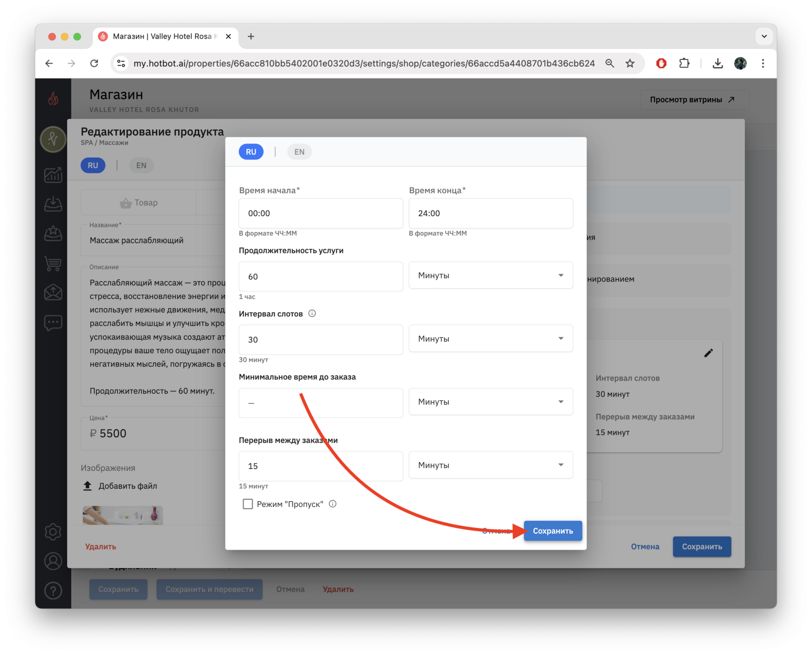Open the user profile icon in the sidebar
This screenshot has width=812, height=655.
[53, 561]
